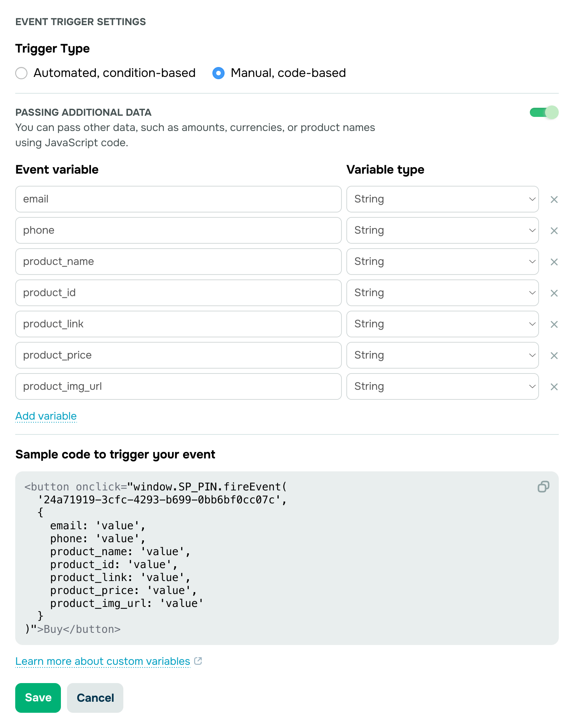Copy the sample code to clipboard
This screenshot has width=574, height=728.
[543, 487]
